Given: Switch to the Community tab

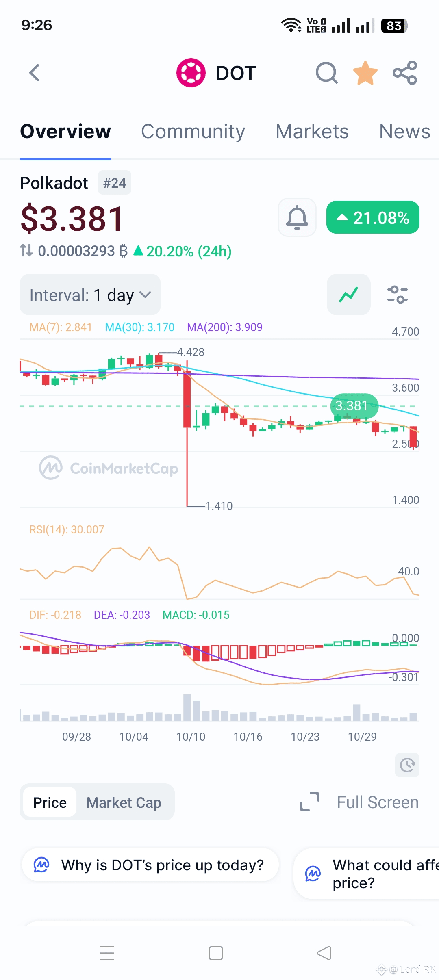Looking at the screenshot, I should [193, 132].
